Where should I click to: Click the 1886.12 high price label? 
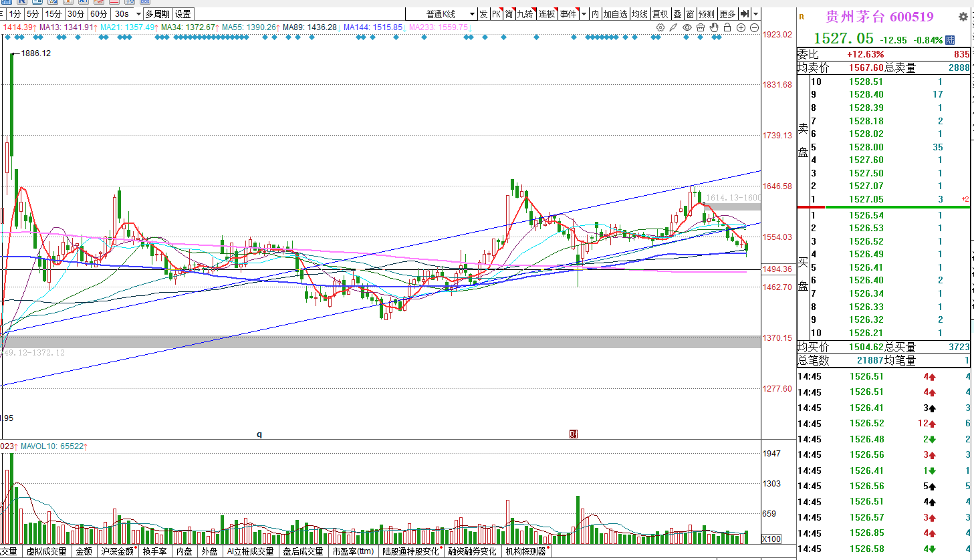[36, 53]
